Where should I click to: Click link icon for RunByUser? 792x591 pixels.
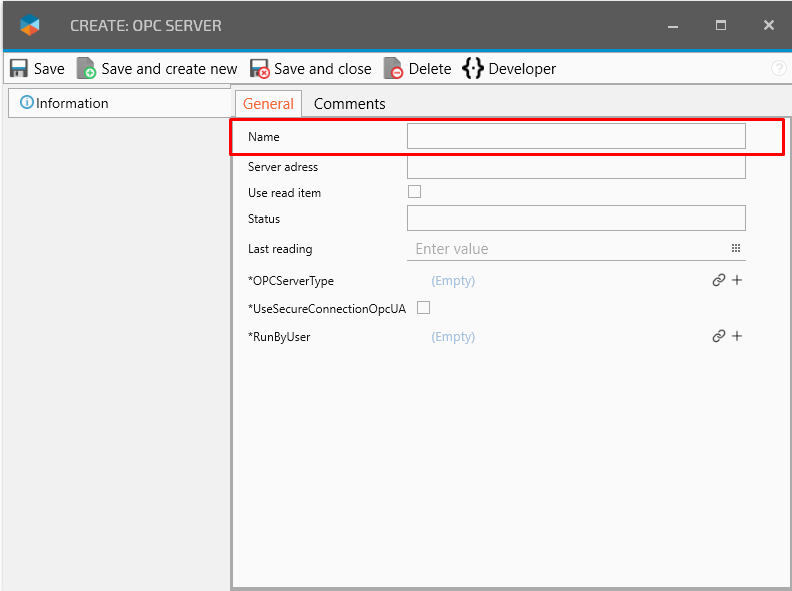(x=718, y=337)
